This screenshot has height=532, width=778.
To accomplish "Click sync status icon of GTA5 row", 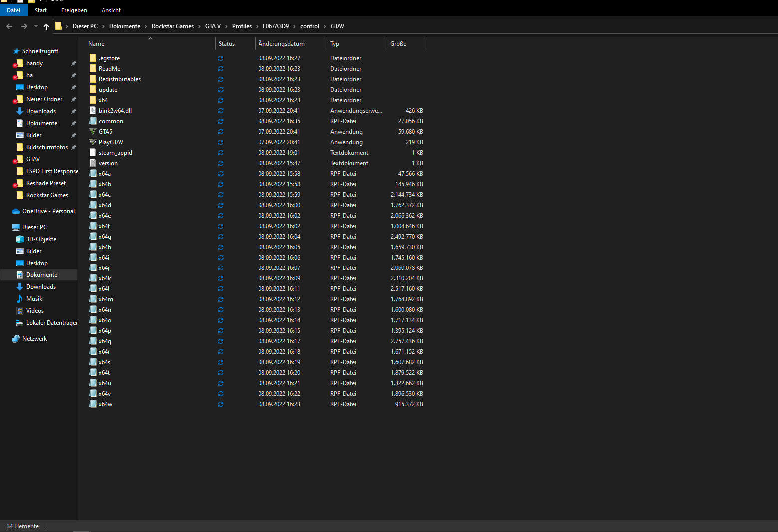I will click(221, 132).
